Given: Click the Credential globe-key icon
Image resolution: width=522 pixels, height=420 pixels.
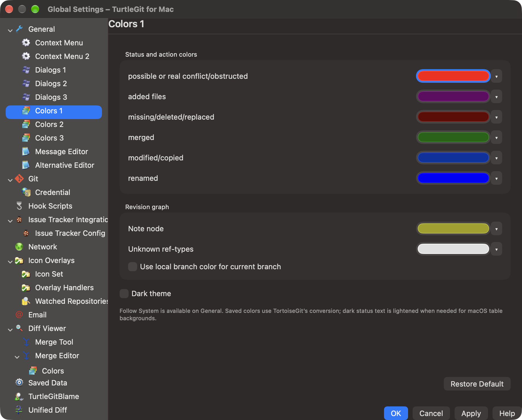Looking at the screenshot, I should click(x=26, y=192).
